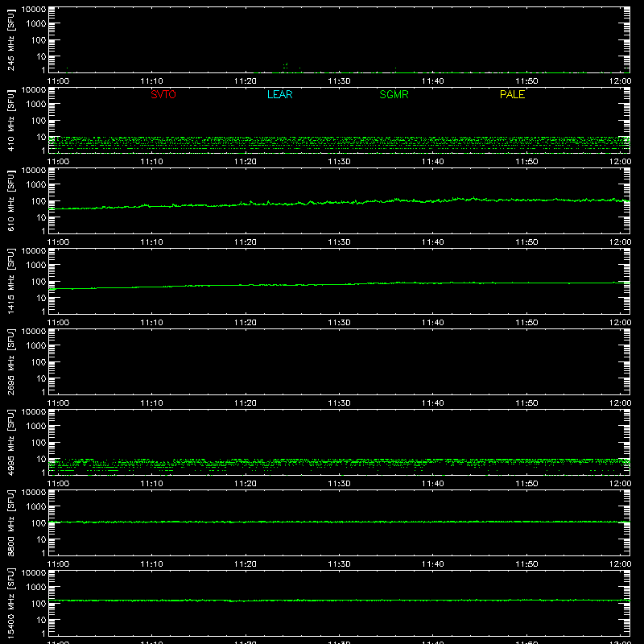Click 11:50 time label under 610 MHz plot
644x644 pixels.
[526, 242]
